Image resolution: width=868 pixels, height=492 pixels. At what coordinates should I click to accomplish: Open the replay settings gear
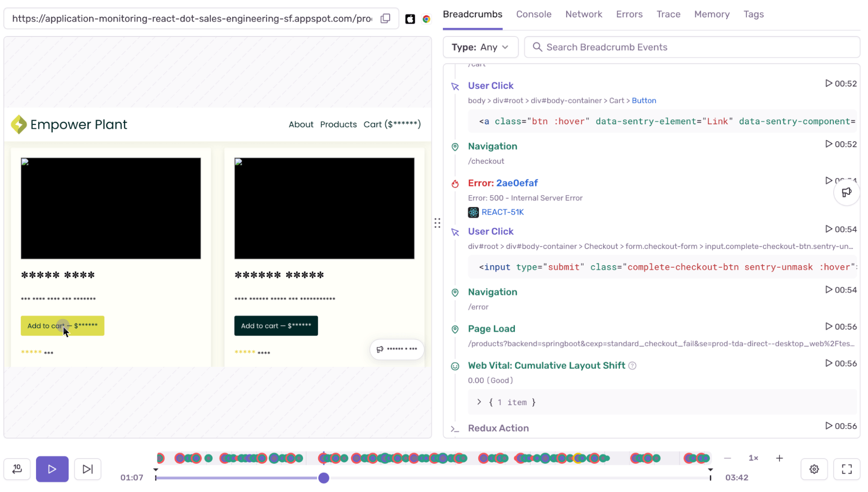(x=814, y=469)
